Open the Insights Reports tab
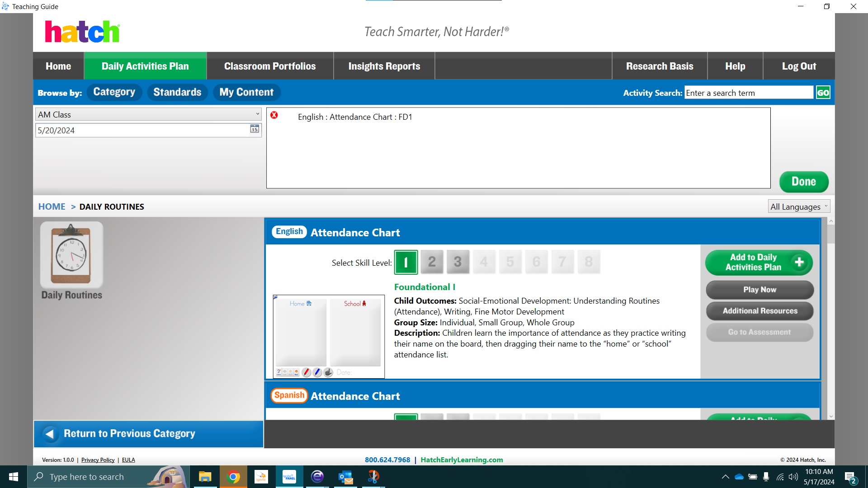The image size is (868, 488). [x=384, y=66]
